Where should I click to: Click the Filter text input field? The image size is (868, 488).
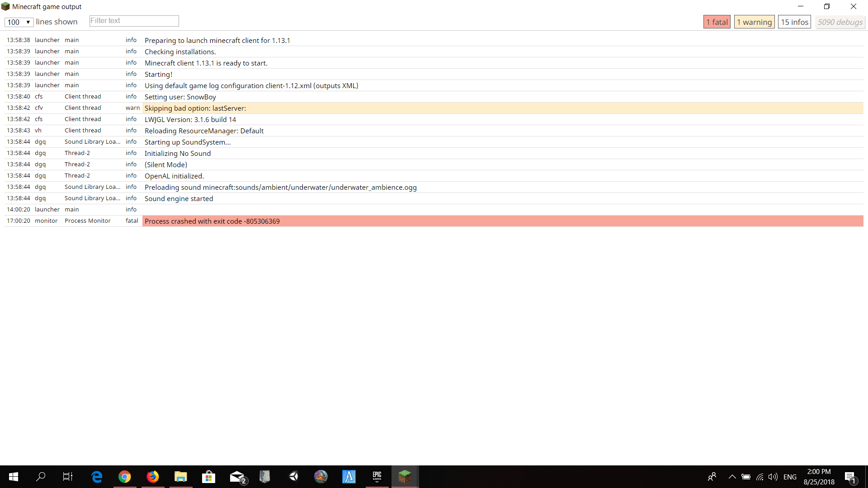click(x=134, y=21)
